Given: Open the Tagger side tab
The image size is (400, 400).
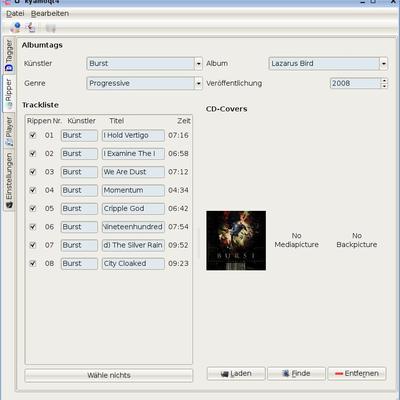Looking at the screenshot, I should tap(9, 56).
